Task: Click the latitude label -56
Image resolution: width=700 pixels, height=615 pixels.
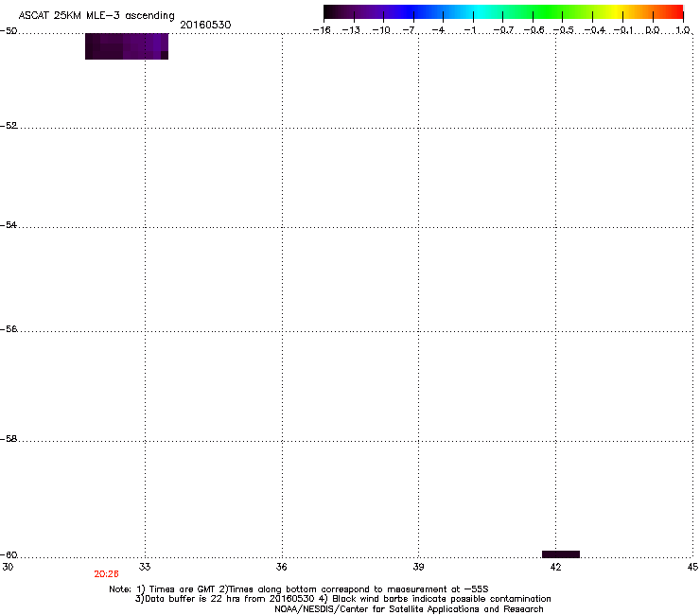Action: tap(9, 329)
